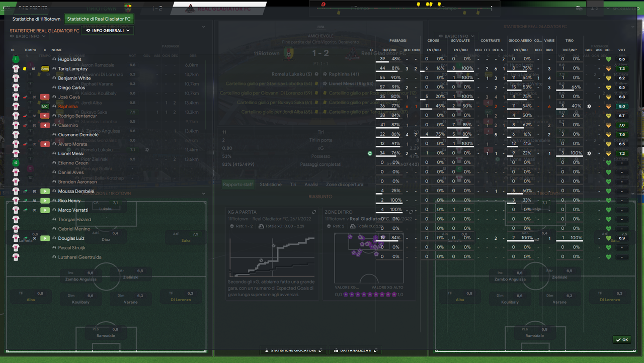
Task: Click the 6.9 match rating badge
Action: (x=622, y=238)
